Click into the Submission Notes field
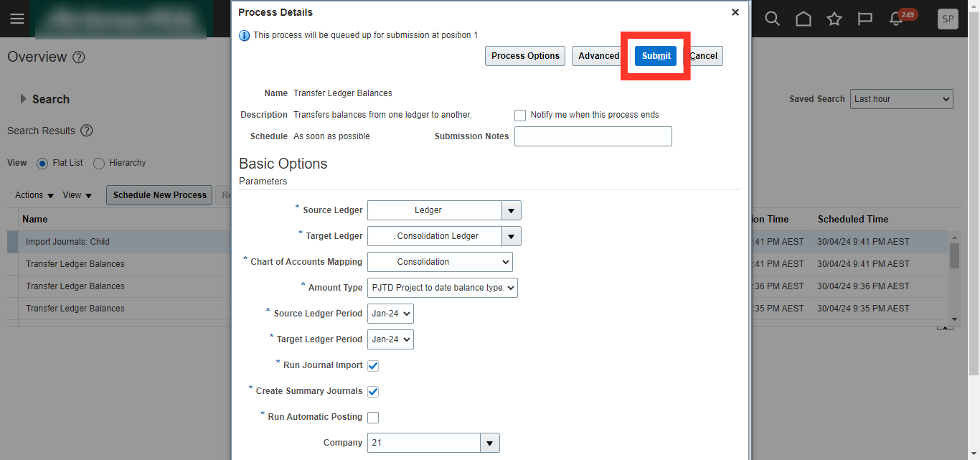Image resolution: width=980 pixels, height=460 pixels. click(593, 136)
